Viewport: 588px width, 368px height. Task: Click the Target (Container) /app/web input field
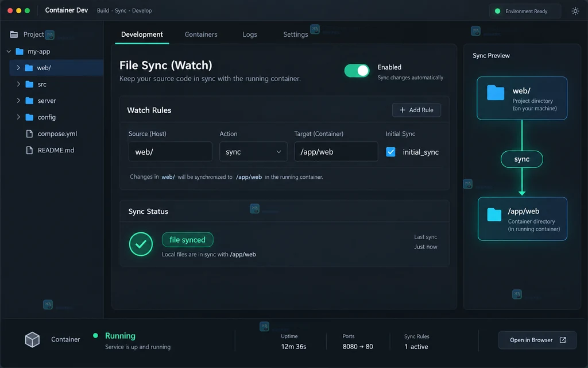336,152
